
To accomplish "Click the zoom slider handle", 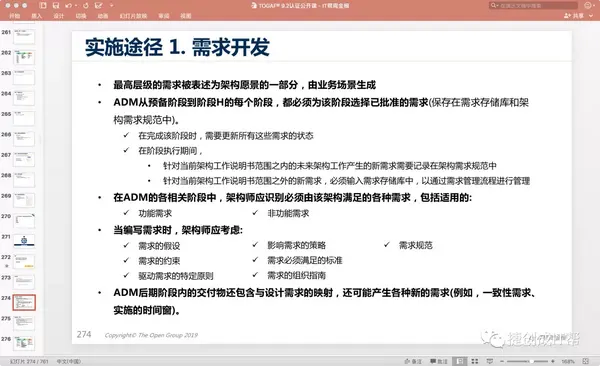I will tap(532, 361).
